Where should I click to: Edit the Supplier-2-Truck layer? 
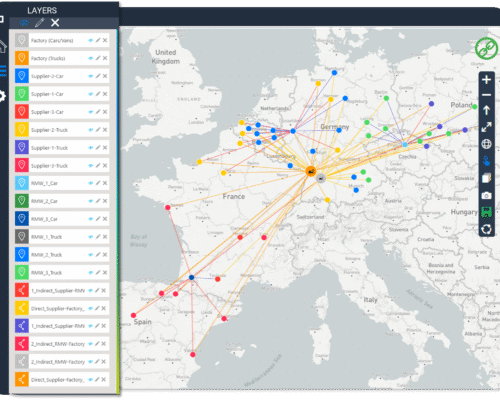98,130
